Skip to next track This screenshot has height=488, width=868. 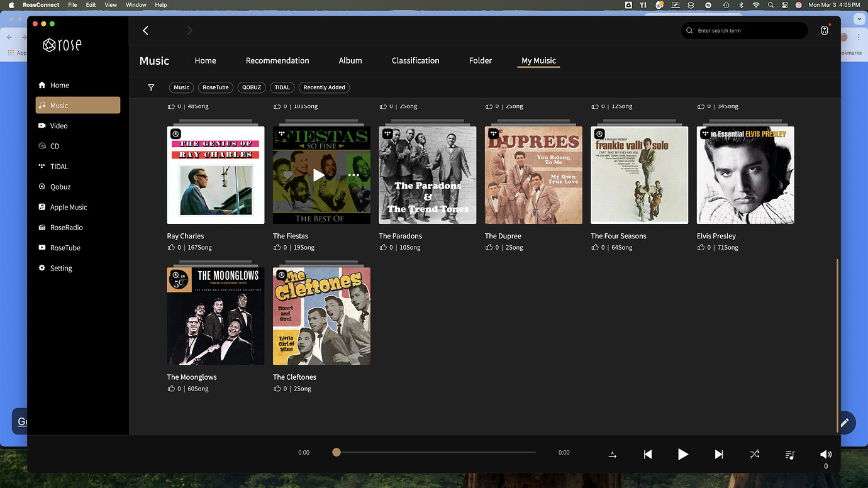[718, 454]
